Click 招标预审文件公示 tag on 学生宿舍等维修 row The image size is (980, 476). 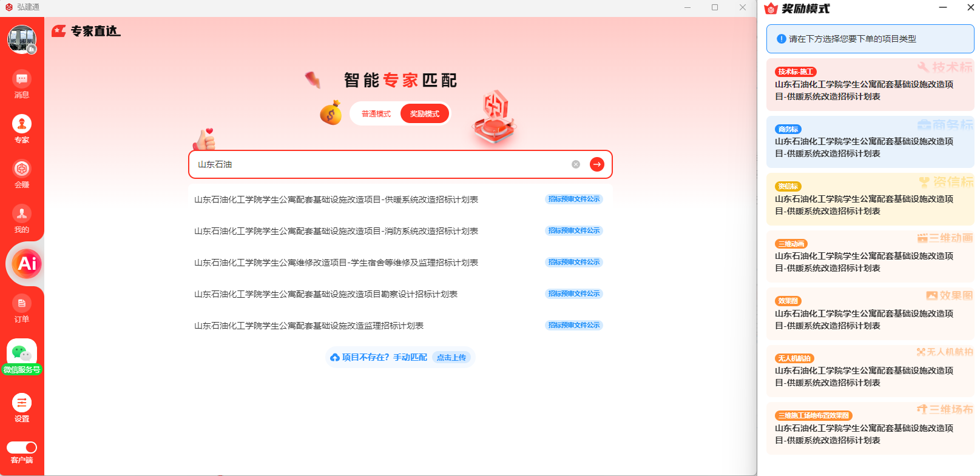point(574,262)
